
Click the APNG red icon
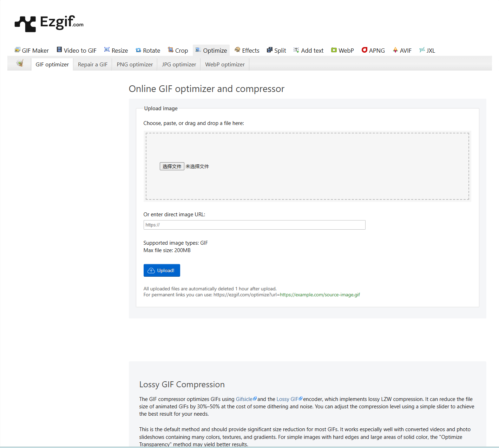[365, 50]
